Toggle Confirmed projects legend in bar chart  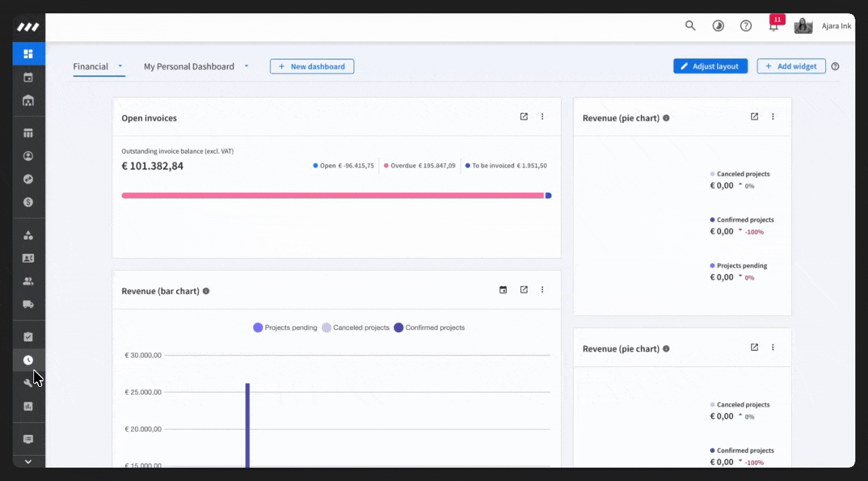click(x=429, y=327)
